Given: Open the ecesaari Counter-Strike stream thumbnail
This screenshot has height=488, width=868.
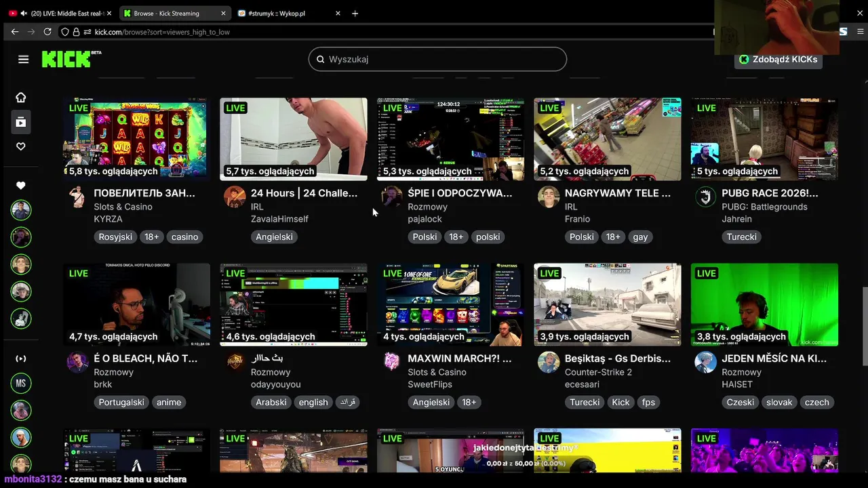Looking at the screenshot, I should tap(608, 304).
